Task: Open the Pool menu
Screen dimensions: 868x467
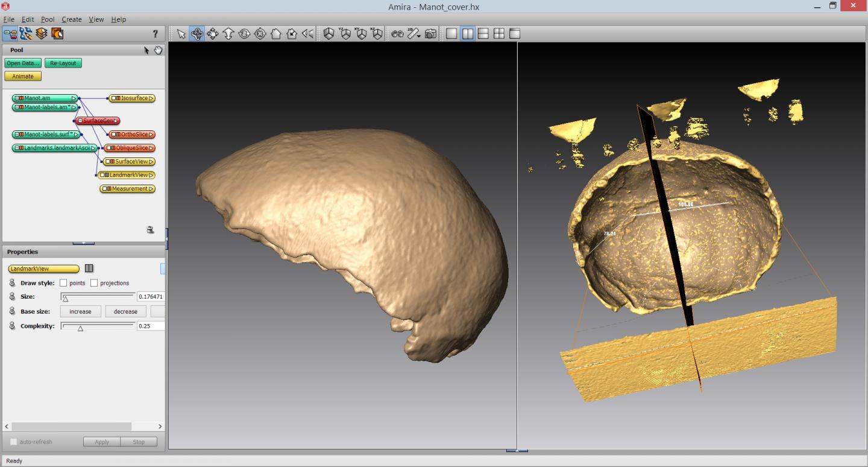Action: pyautogui.click(x=48, y=19)
